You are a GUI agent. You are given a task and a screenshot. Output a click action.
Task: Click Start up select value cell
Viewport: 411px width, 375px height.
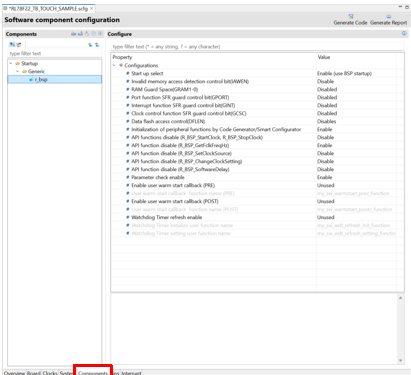pyautogui.click(x=356, y=73)
